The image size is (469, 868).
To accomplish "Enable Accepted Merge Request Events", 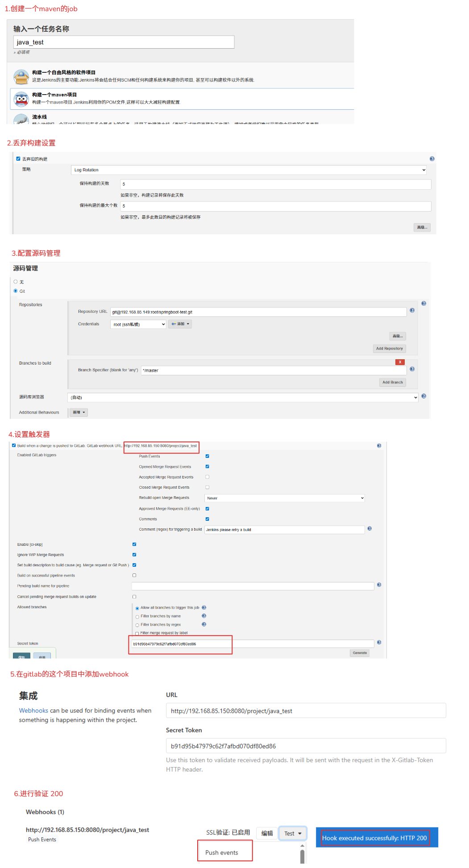I will pos(207,477).
